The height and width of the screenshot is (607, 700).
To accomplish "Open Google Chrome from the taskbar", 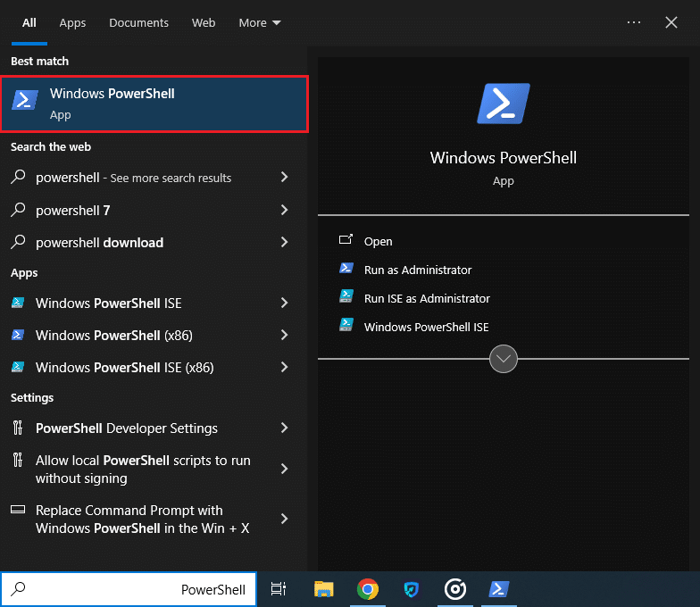I will point(367,589).
